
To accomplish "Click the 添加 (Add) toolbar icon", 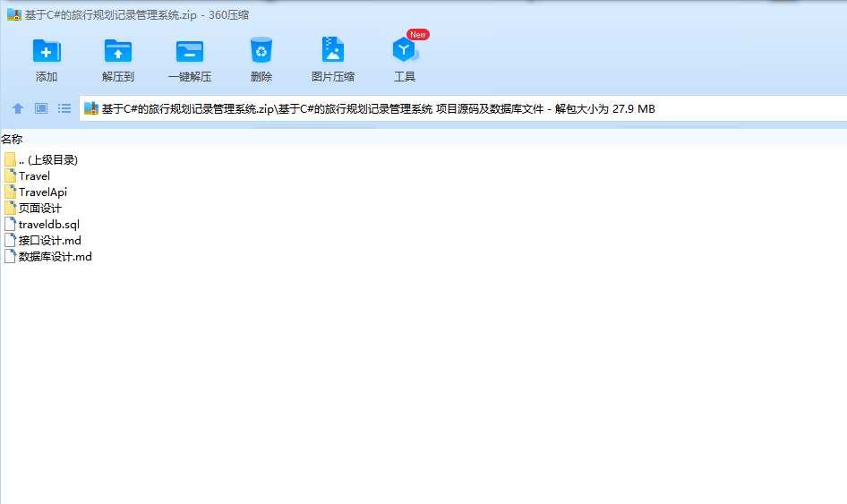I will (47, 51).
